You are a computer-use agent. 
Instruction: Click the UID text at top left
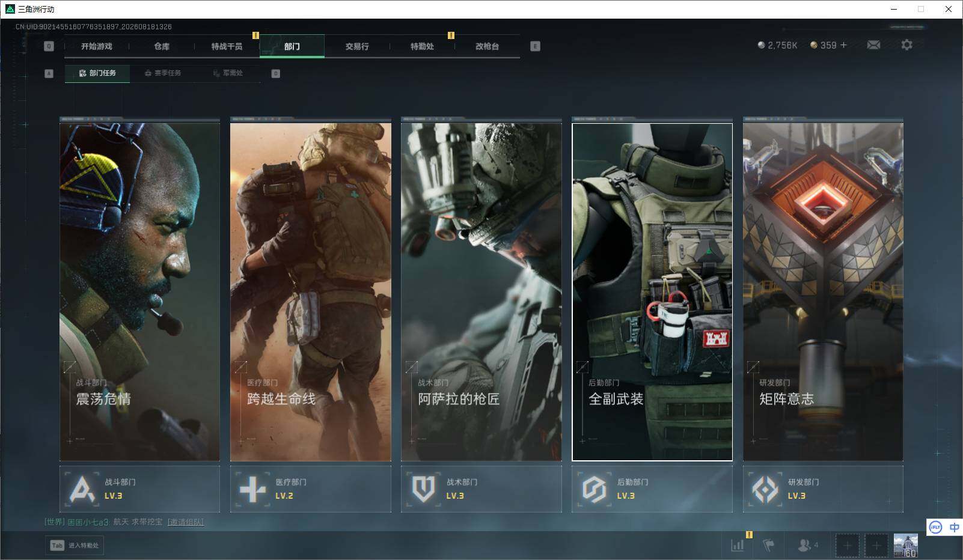pos(94,26)
